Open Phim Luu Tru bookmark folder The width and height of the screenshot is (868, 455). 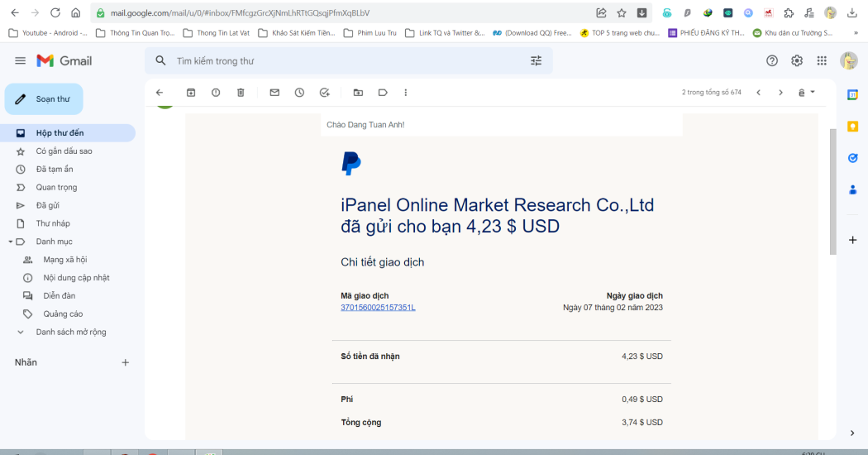(370, 33)
